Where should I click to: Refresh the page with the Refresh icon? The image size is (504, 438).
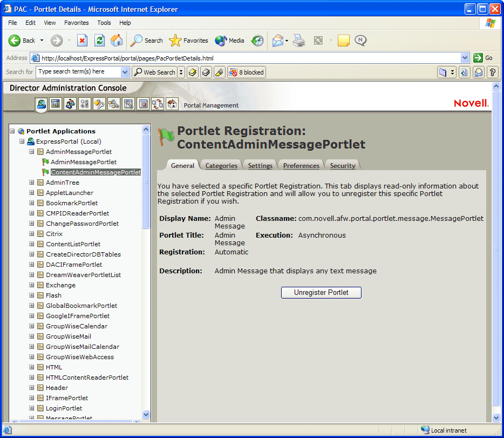[x=100, y=41]
